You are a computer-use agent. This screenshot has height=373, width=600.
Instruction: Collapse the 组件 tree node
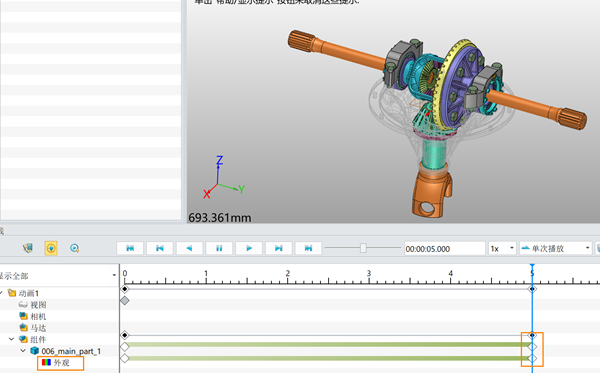click(11, 339)
